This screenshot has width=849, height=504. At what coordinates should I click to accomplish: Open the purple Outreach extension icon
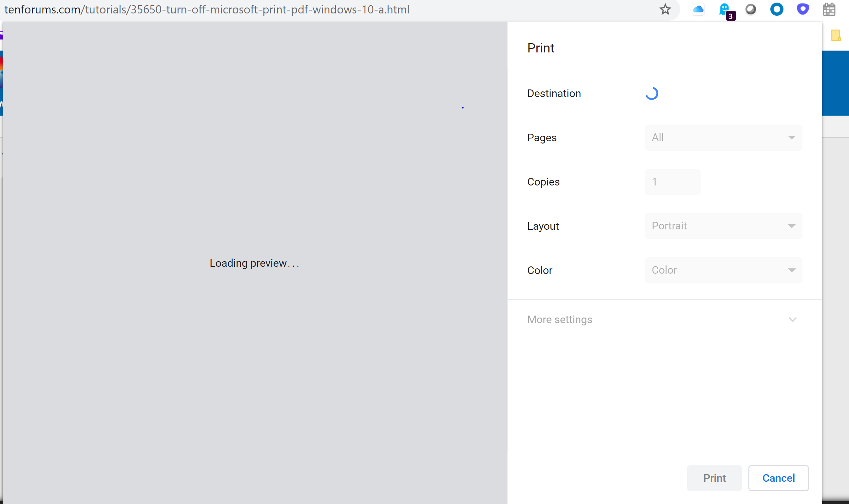(803, 10)
